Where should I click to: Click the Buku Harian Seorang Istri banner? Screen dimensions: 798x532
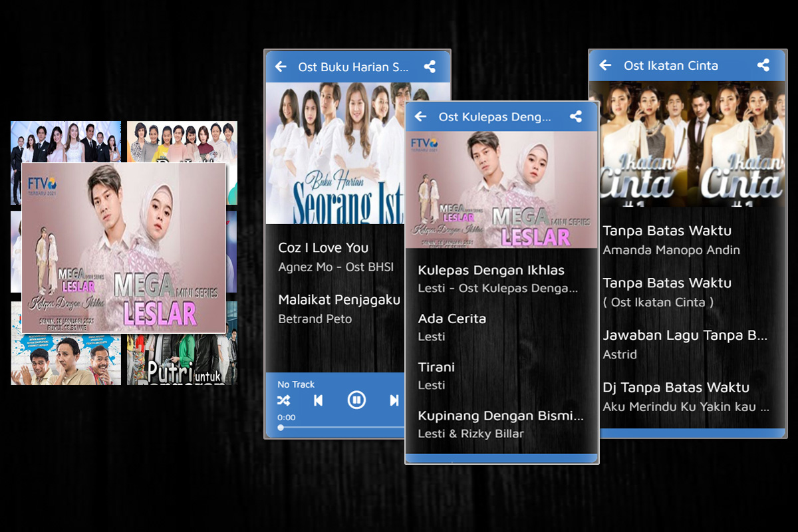(336, 153)
